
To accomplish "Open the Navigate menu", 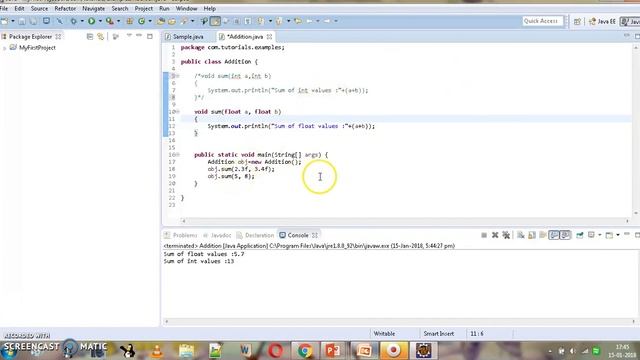I will 93,9.
